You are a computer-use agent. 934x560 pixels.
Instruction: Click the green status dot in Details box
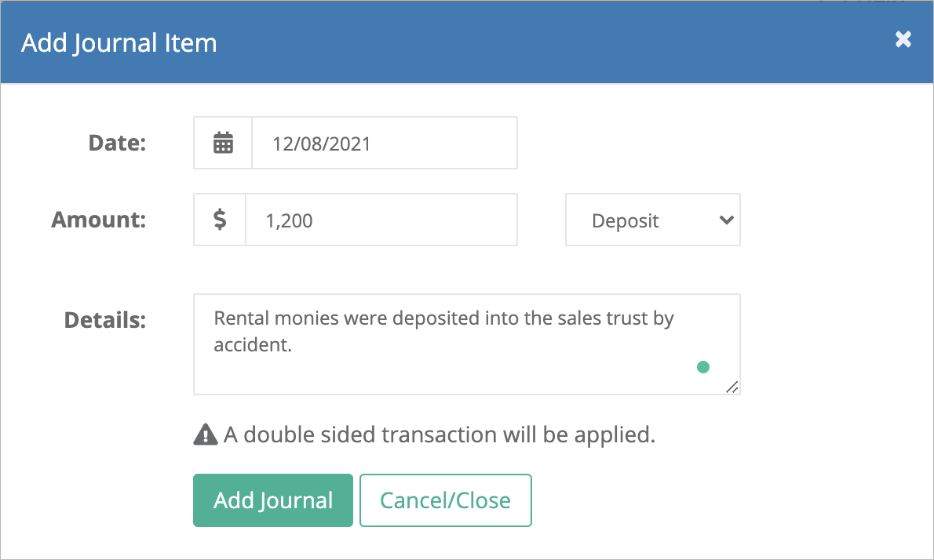703,366
